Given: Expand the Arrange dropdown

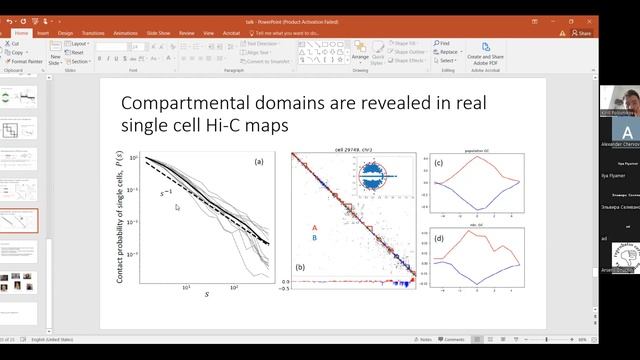Looking at the screenshot, I should 360,52.
